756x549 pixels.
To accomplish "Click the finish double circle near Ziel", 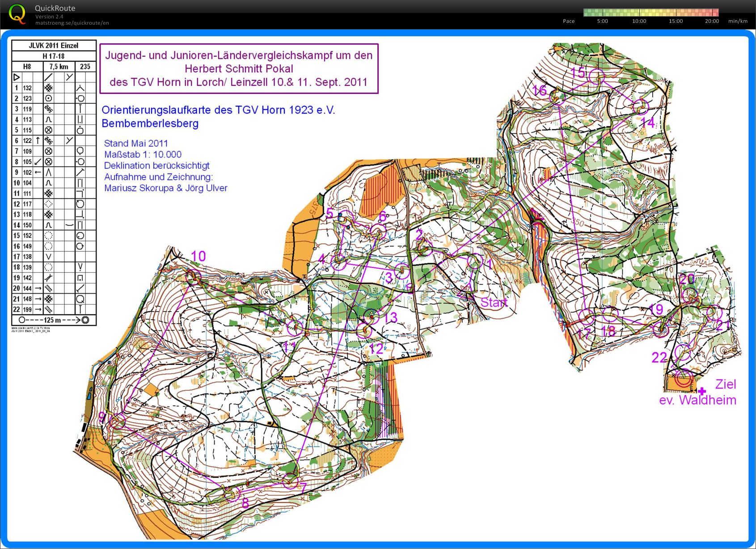I will [x=682, y=379].
